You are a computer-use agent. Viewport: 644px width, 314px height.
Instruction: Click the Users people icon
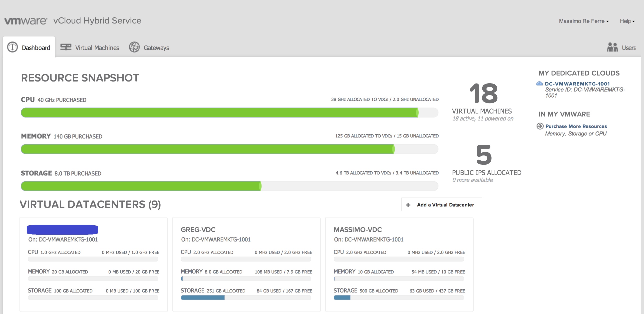coord(612,47)
